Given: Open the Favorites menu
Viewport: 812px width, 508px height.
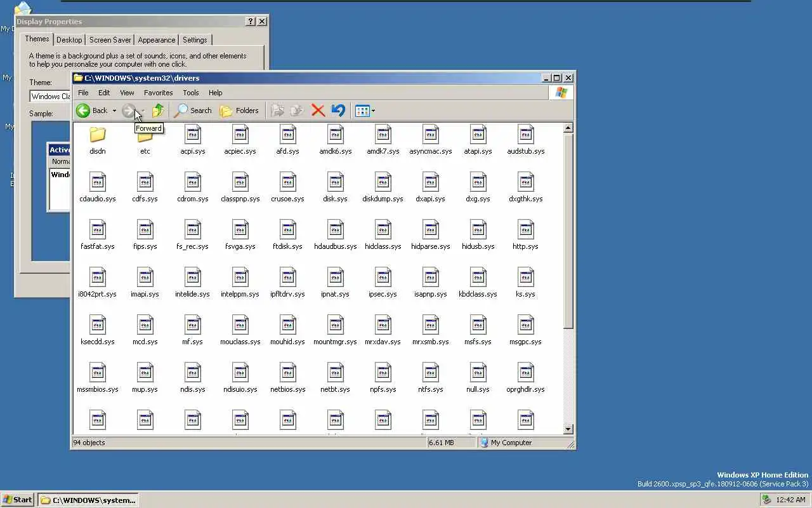Looking at the screenshot, I should [158, 93].
